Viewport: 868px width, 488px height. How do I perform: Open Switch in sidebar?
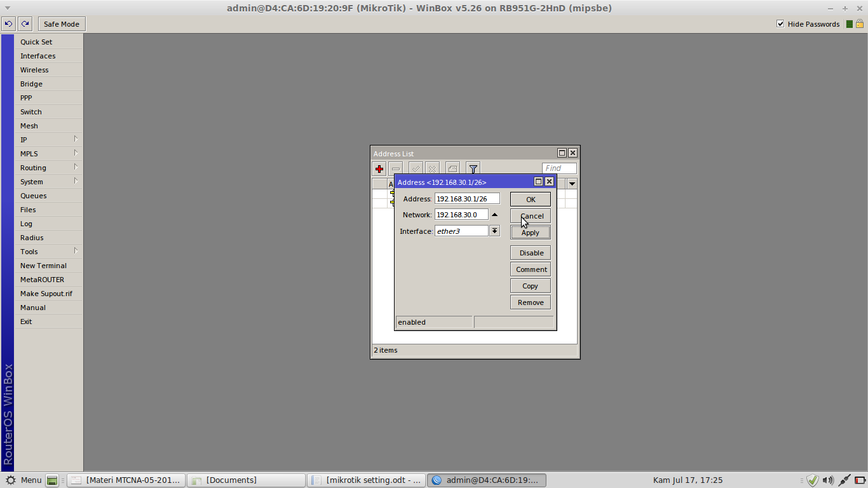(49, 112)
